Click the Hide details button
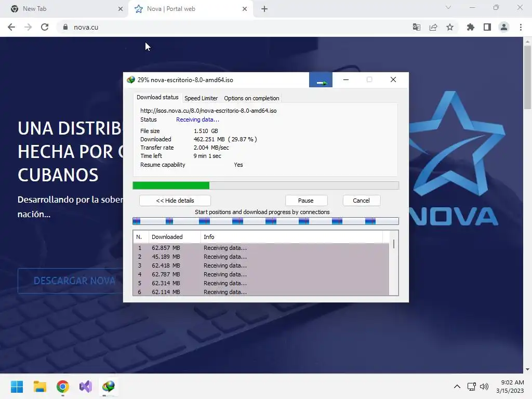Screen dimensions: 532x399 [175, 201]
